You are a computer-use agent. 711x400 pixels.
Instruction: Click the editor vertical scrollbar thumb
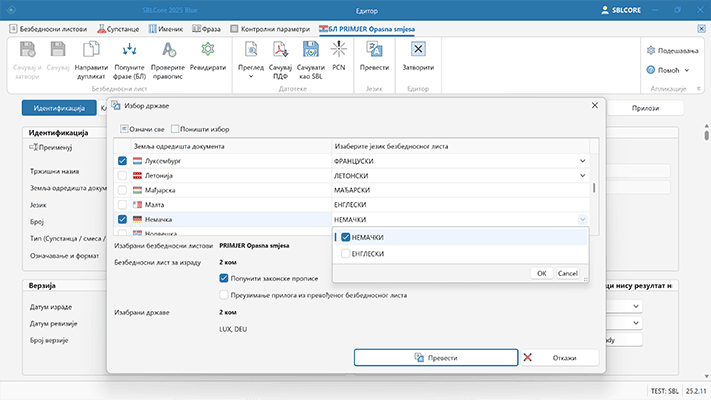[x=706, y=135]
